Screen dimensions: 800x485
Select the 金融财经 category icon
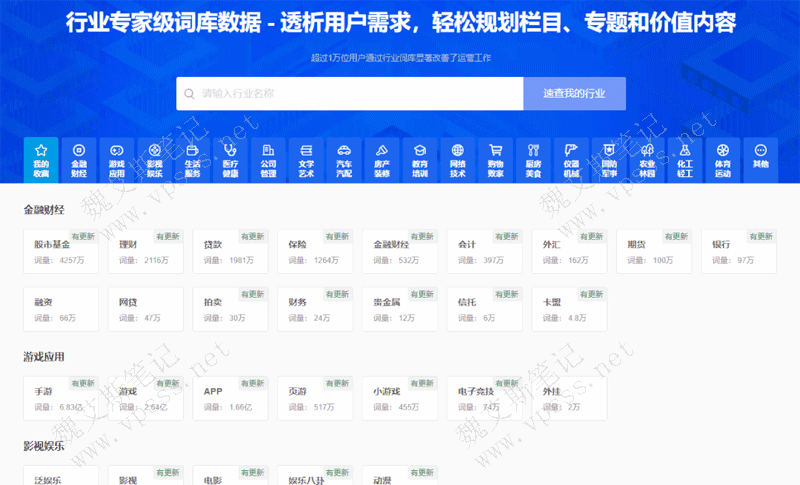click(79, 159)
